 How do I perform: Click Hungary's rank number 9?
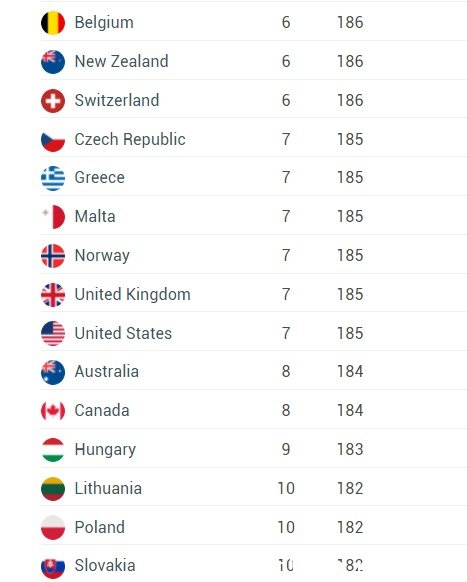286,449
